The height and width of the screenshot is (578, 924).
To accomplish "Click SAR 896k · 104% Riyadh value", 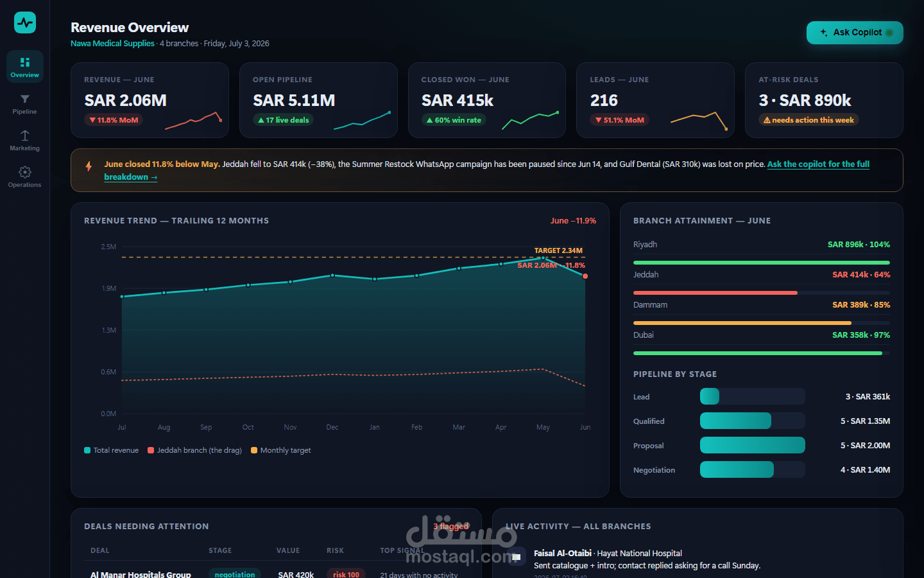I will pyautogui.click(x=859, y=245).
